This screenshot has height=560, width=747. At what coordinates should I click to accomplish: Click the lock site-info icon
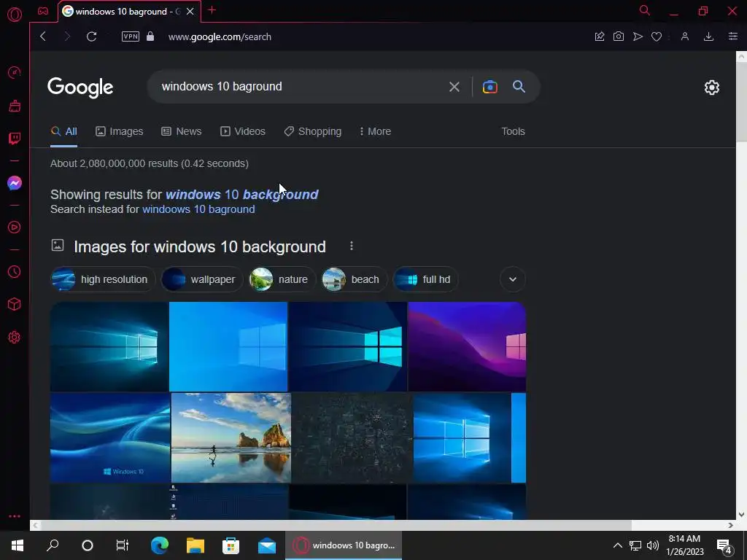(x=150, y=36)
